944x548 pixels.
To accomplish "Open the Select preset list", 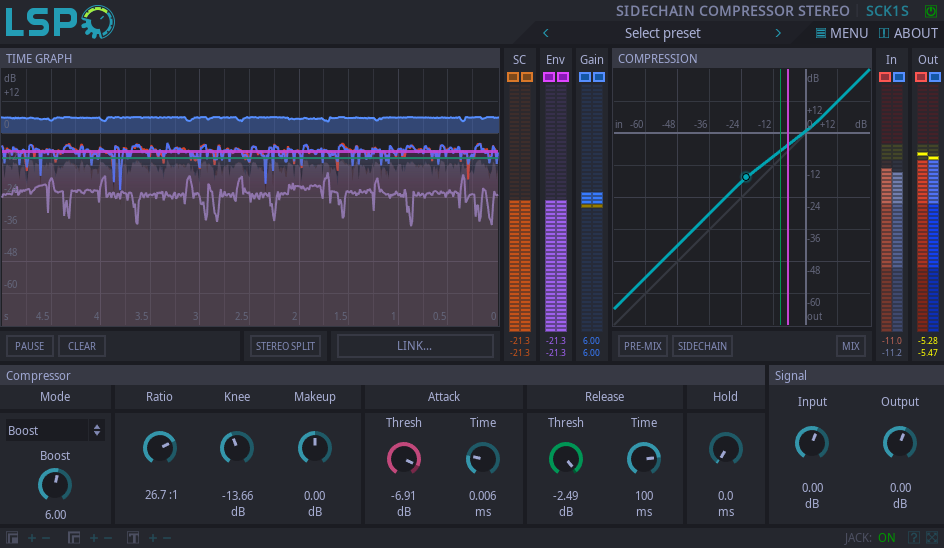I will pyautogui.click(x=662, y=33).
